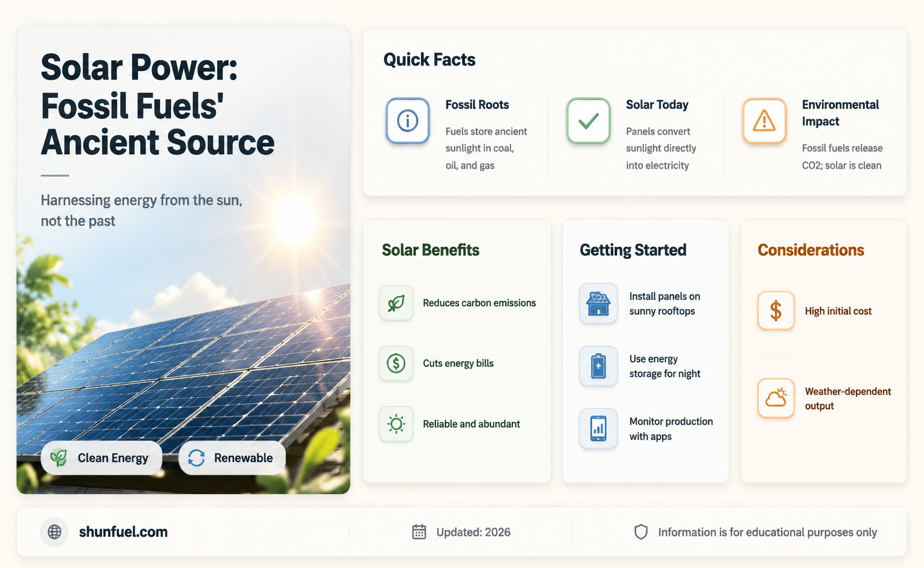Screen dimensions: 924x568
Task: Click the Solar Benefits heading
Action: coord(430,250)
